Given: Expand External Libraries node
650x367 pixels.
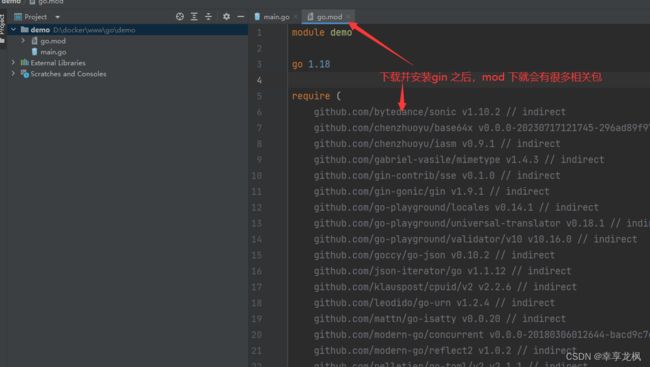Looking at the screenshot, I should tap(13, 63).
